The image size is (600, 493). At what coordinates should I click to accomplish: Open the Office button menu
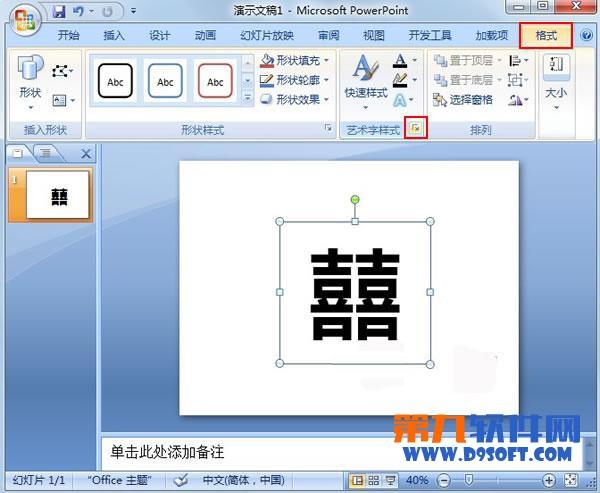pos(25,19)
